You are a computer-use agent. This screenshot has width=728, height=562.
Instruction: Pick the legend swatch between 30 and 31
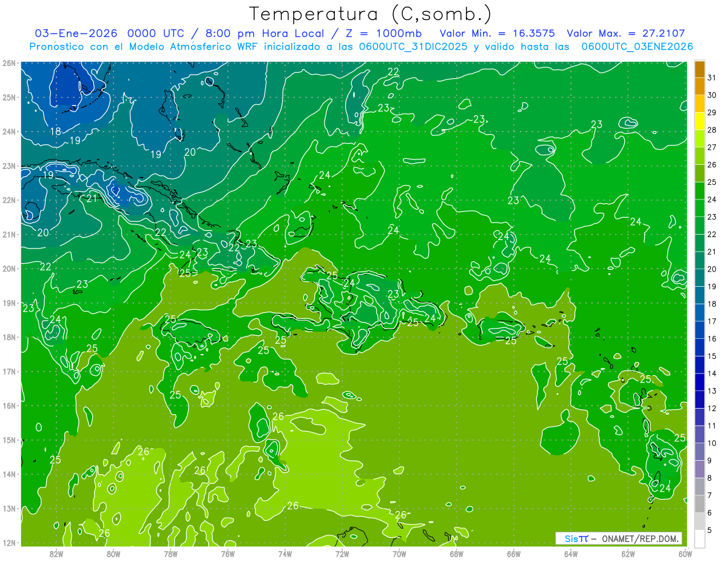[x=699, y=86]
